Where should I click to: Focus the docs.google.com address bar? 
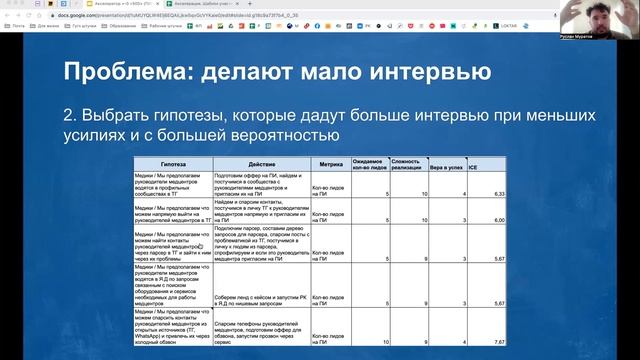coord(302,15)
